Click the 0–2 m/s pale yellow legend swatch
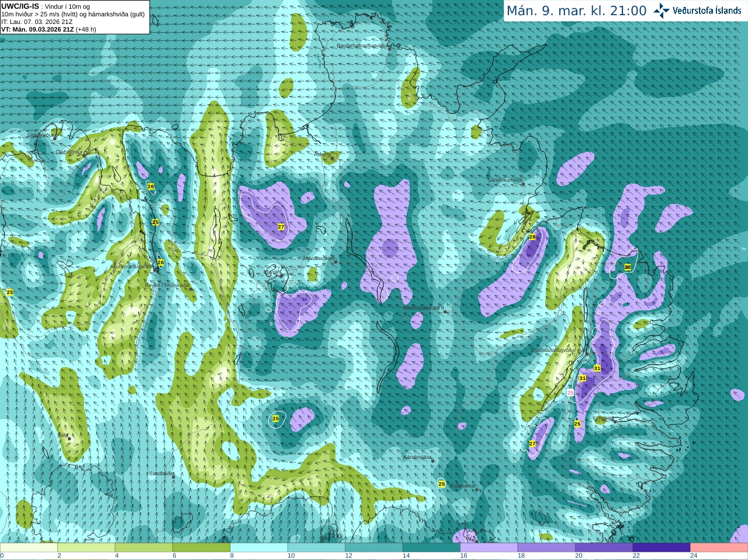 click(x=29, y=548)
